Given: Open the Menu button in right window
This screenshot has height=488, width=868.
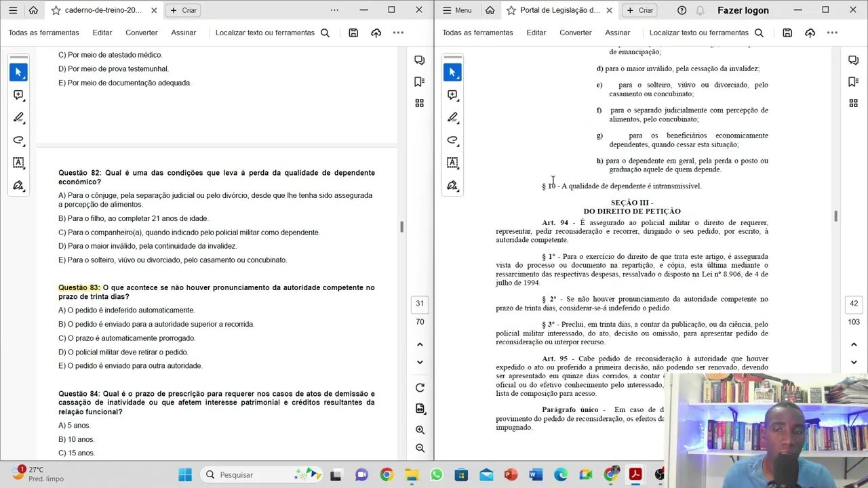Looking at the screenshot, I should pyautogui.click(x=457, y=10).
